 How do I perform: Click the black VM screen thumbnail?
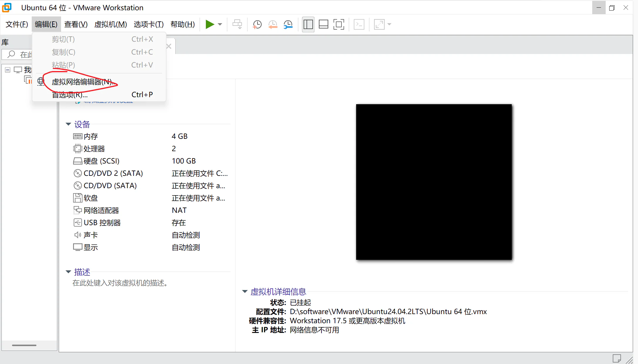[x=434, y=182]
